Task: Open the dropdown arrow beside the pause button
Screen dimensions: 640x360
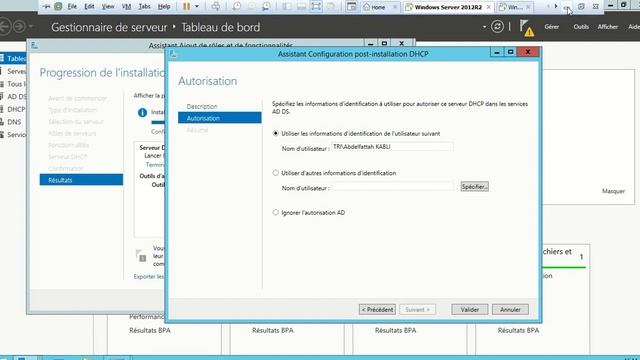Action: coord(197,7)
